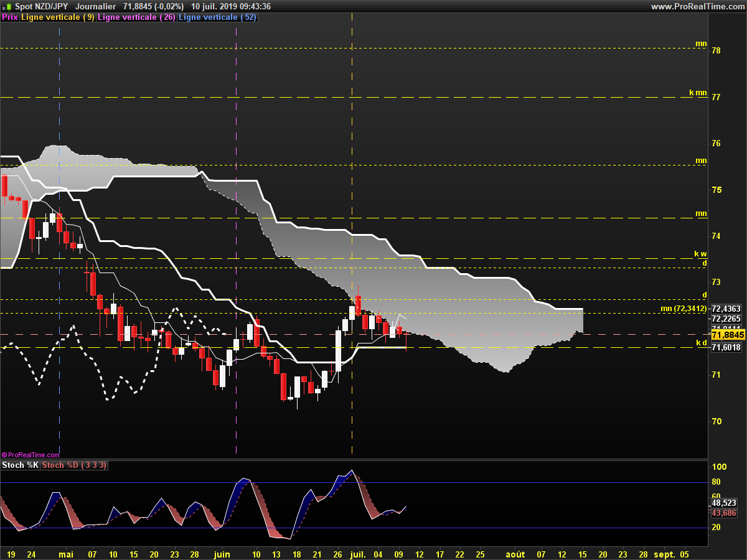
Task: Click the 72,4363 price axis tag
Action: (726, 309)
